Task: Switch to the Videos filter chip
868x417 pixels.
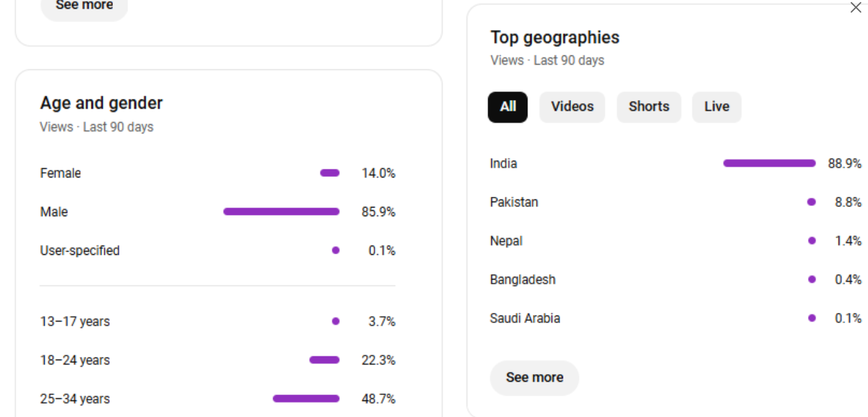Action: pyautogui.click(x=572, y=107)
